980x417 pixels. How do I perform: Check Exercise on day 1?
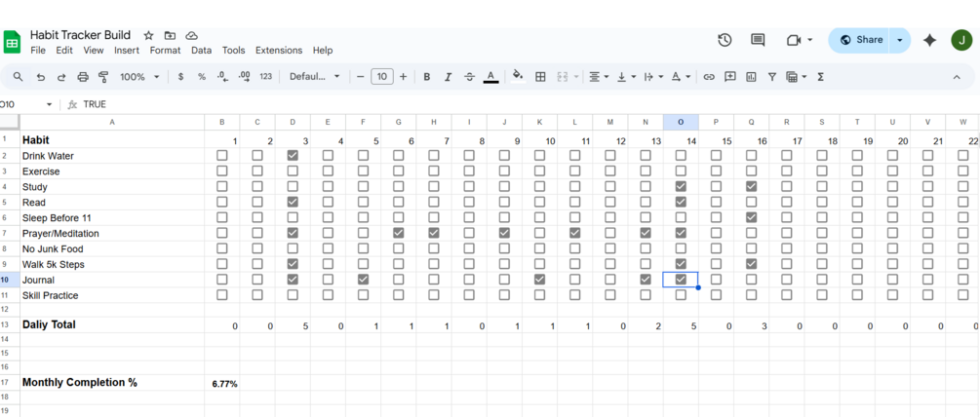pyautogui.click(x=222, y=171)
